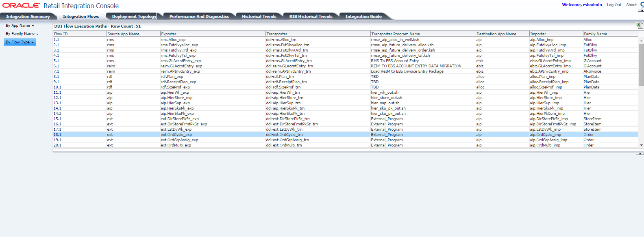Export table to Excel icon
Screen dimensions: 644x237
click(639, 26)
